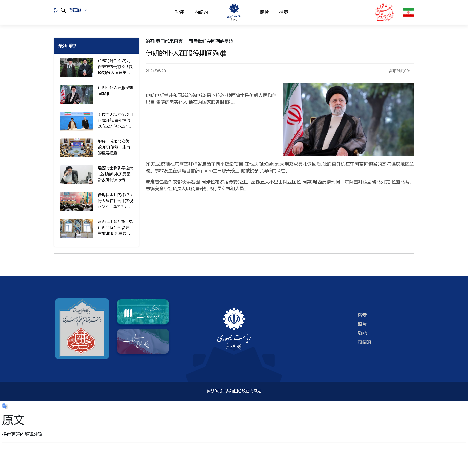Open thumbnail of 解释、说服公众舆论 news
The width and height of the screenshot is (468, 476).
76,148
